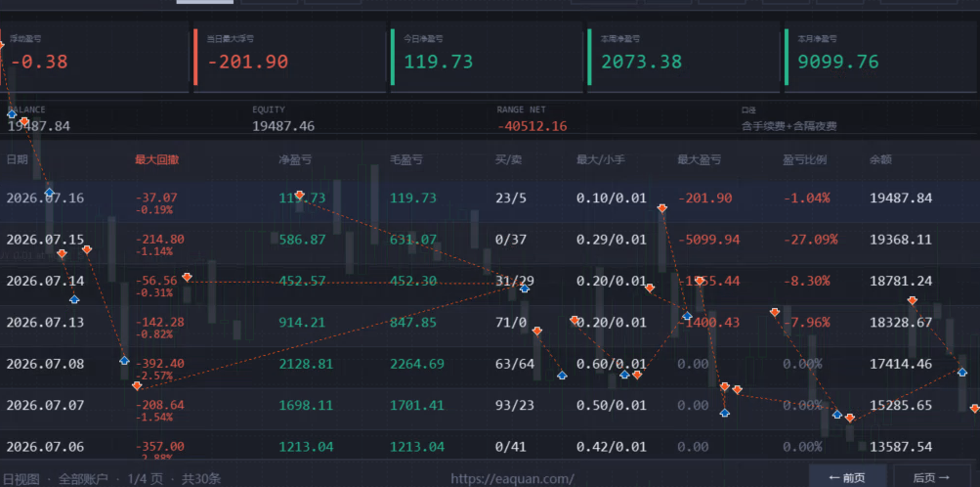The width and height of the screenshot is (980, 487).
Task: Click the blue buy marker beside 31/29
Action: (x=525, y=288)
